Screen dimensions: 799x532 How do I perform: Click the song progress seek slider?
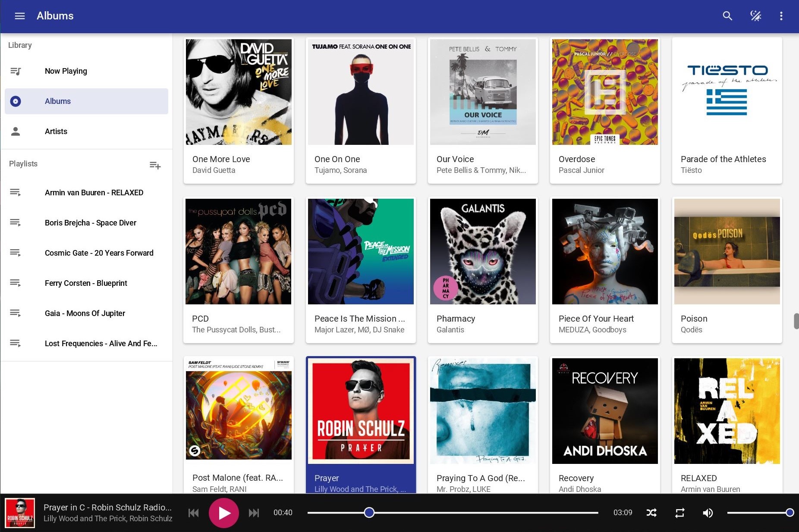(453, 513)
